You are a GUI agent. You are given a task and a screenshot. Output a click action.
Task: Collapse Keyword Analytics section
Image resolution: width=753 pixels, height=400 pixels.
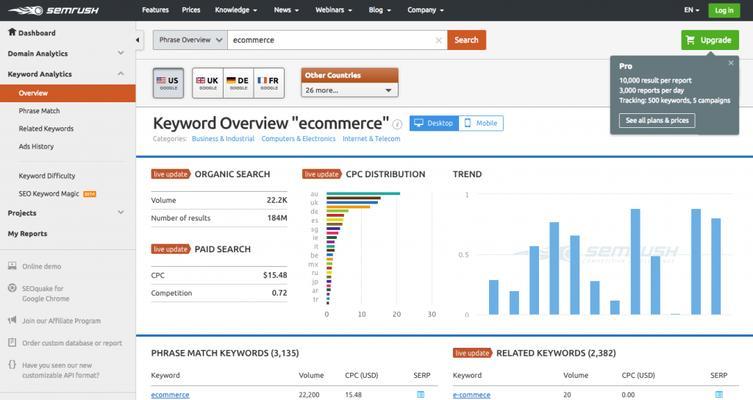pyautogui.click(x=66, y=74)
